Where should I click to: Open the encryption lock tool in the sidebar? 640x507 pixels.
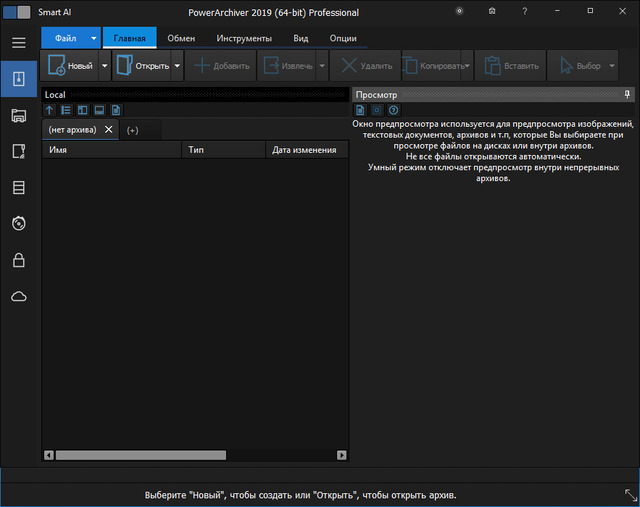(18, 260)
